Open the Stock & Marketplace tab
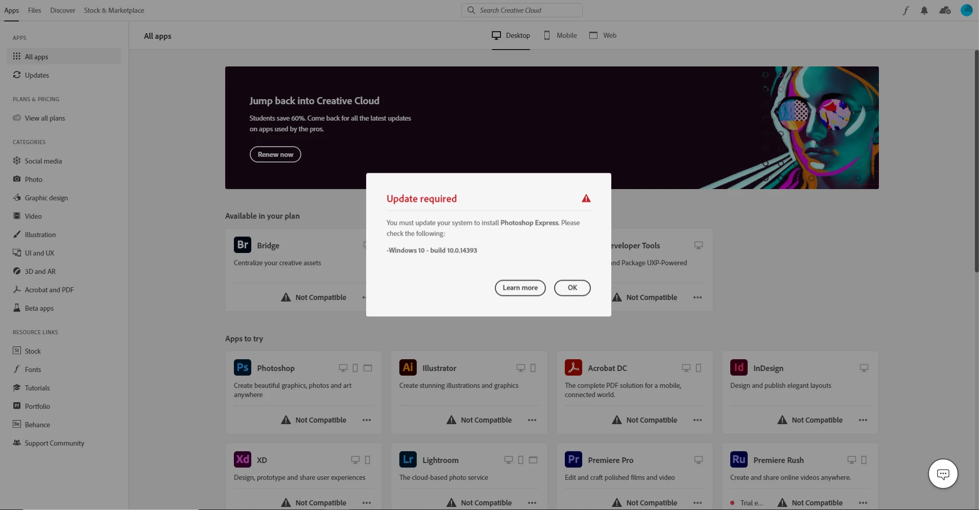This screenshot has width=980, height=510. coord(114,10)
